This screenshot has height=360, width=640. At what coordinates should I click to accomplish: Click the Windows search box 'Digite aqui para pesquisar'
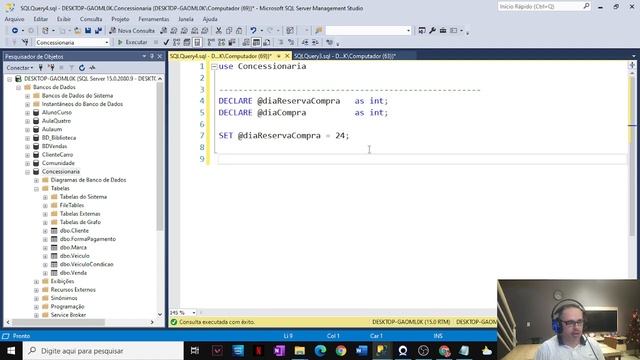(103, 351)
